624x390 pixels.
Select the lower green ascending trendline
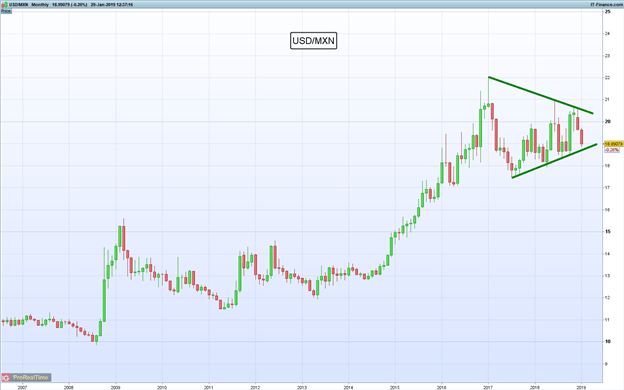pos(554,161)
